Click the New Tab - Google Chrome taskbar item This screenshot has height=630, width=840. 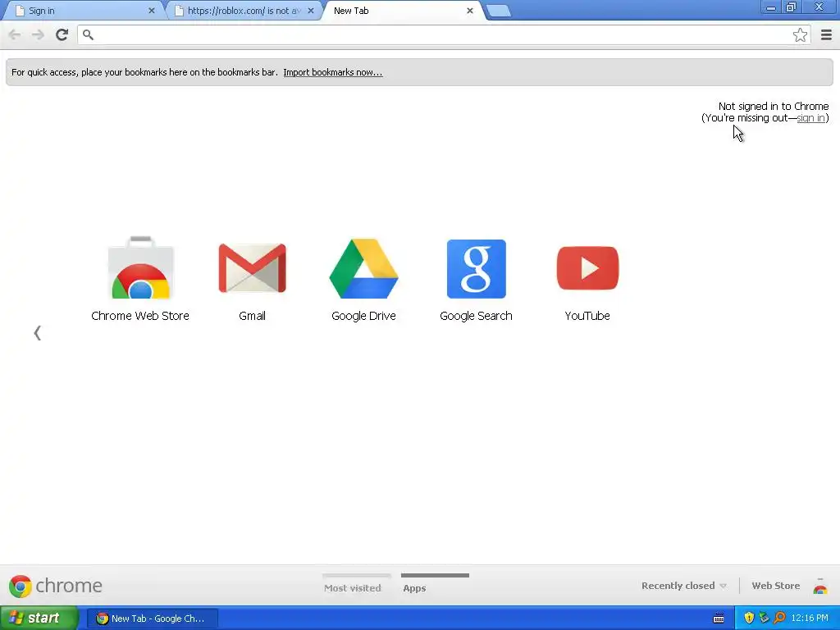pos(153,619)
